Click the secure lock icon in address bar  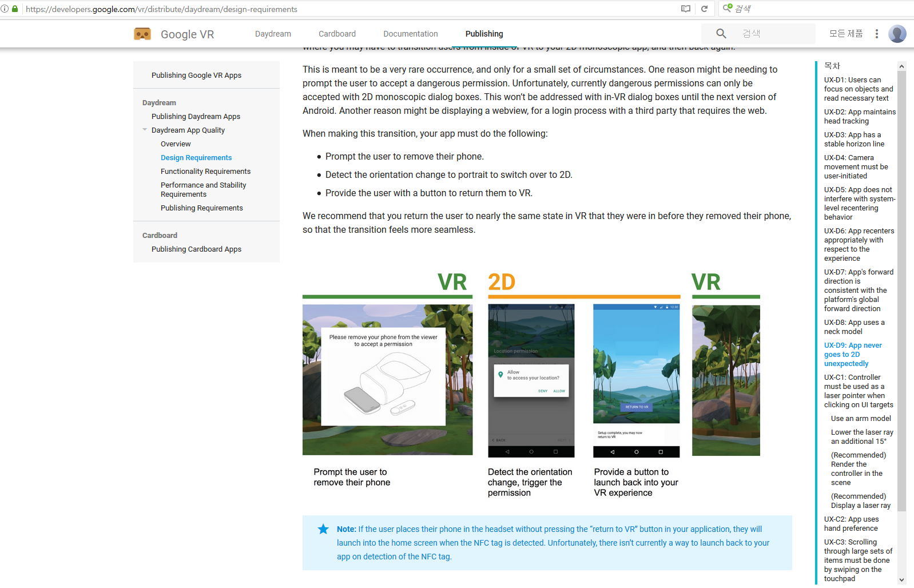click(x=15, y=9)
